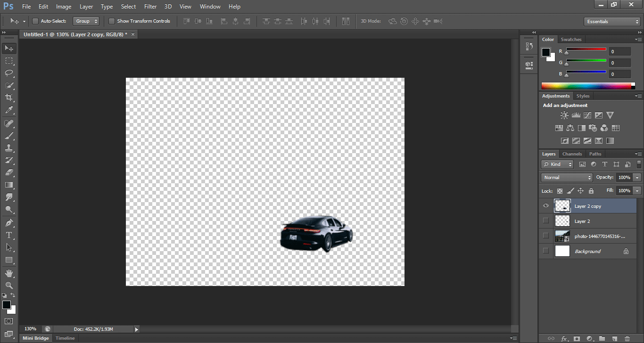Check Show Transform Controls
Image resolution: width=644 pixels, height=343 pixels.
point(112,21)
